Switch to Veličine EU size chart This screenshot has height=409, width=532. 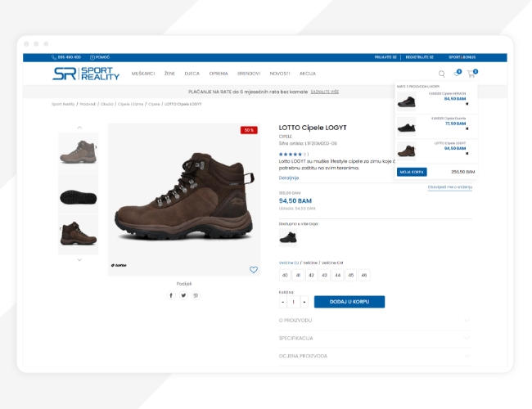289,263
